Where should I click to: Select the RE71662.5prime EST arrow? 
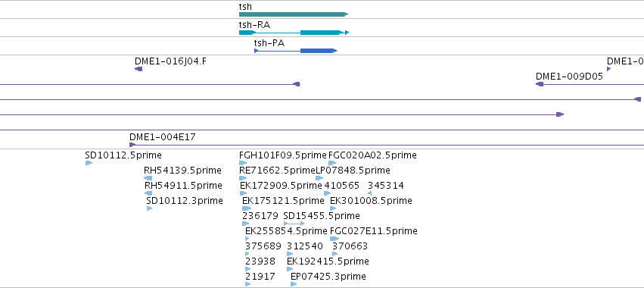(243, 178)
